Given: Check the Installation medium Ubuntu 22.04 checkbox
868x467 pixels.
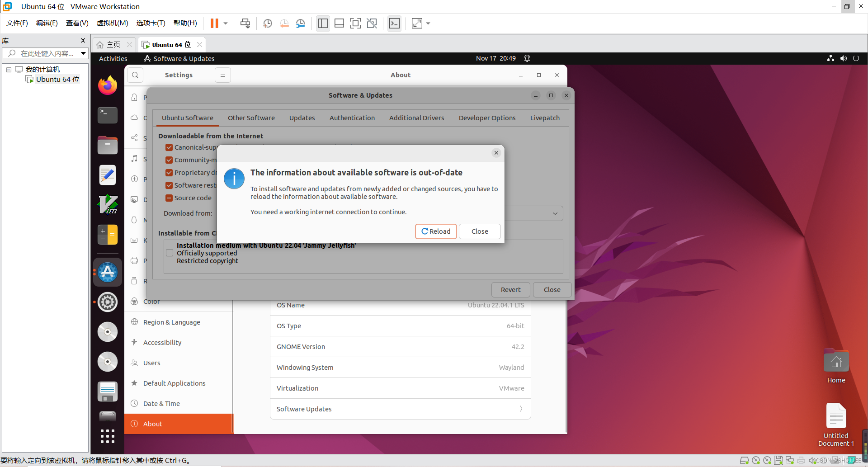Looking at the screenshot, I should pos(170,253).
